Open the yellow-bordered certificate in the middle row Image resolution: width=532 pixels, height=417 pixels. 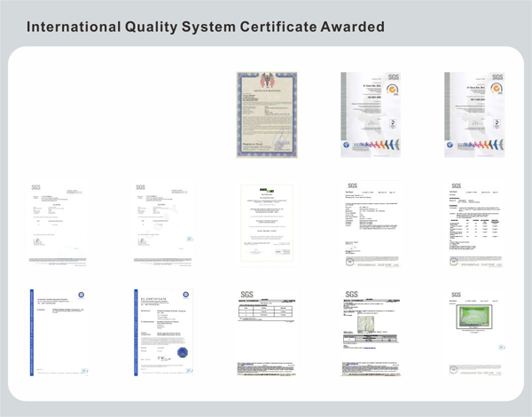(265, 222)
